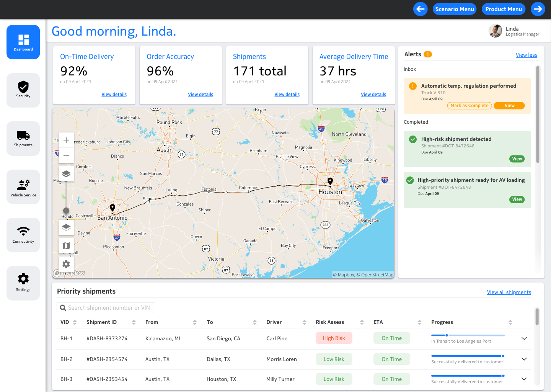Open the Security shield section
This screenshot has width=551, height=392.
pos(23,90)
